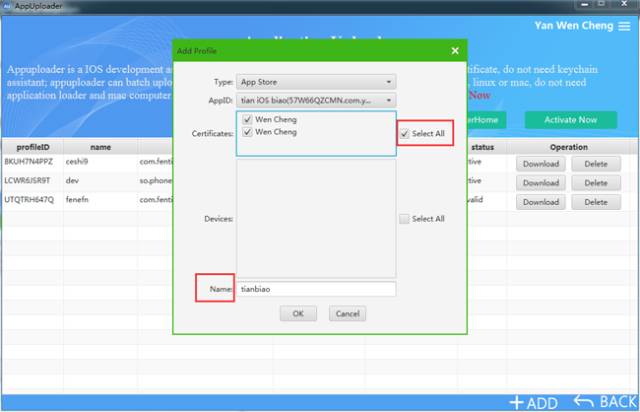640x412 pixels.
Task: Click the plus ADD icon at bottom
Action: tap(516, 403)
